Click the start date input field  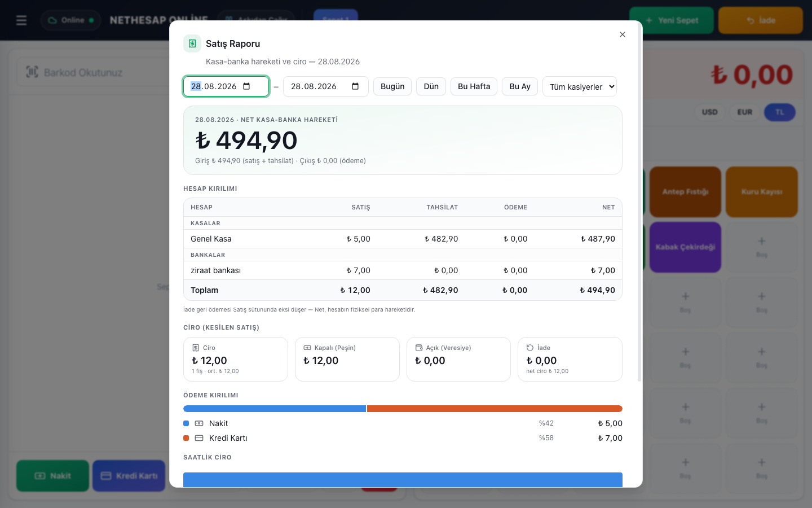226,86
